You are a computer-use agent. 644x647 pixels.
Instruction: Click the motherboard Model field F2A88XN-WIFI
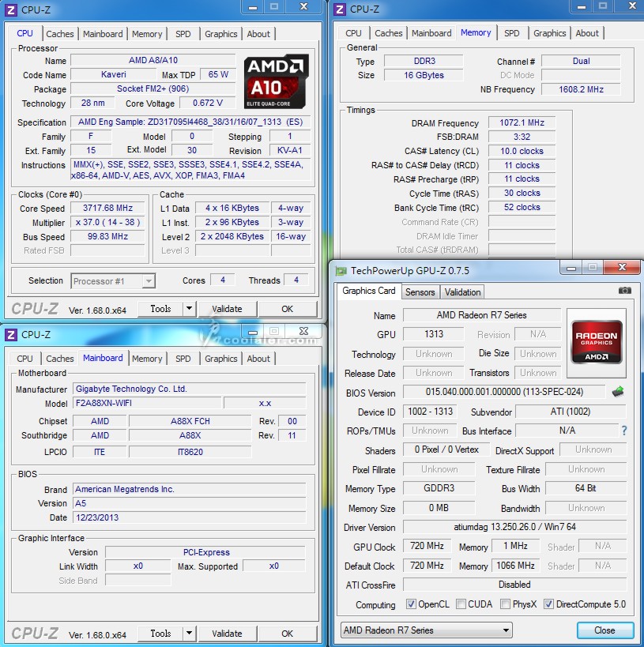pyautogui.click(x=147, y=403)
